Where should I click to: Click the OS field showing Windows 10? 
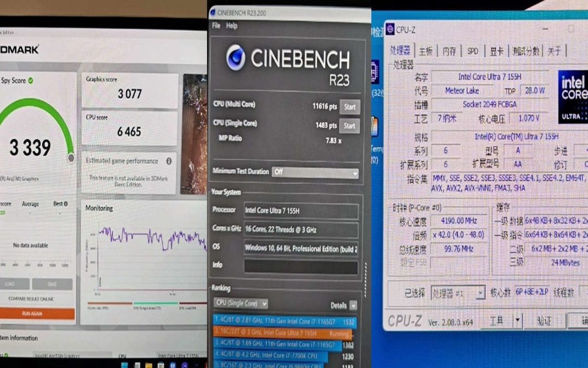pos(301,248)
